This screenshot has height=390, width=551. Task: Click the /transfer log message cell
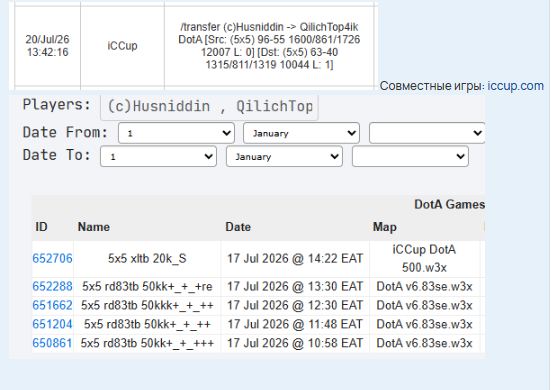269,46
